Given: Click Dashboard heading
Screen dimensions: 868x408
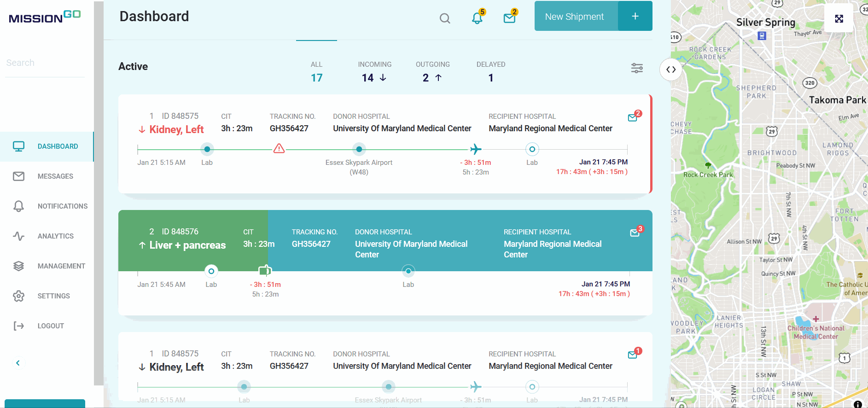Looking at the screenshot, I should (x=154, y=17).
